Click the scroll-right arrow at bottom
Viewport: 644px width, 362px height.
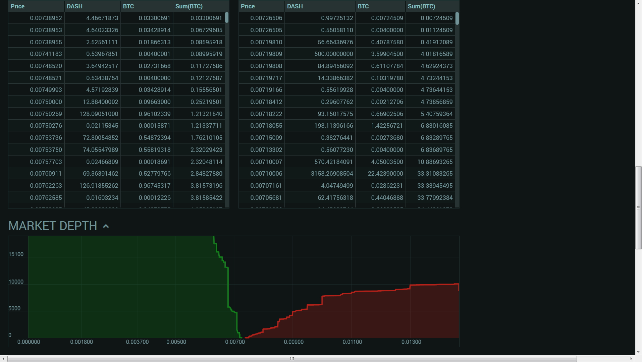click(x=631, y=359)
